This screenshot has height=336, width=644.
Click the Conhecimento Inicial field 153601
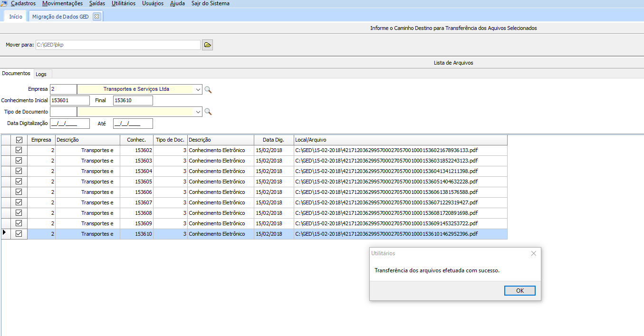point(69,100)
